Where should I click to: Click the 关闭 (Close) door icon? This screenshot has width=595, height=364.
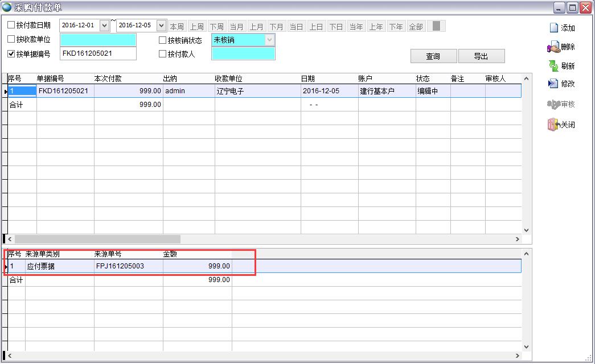point(553,125)
